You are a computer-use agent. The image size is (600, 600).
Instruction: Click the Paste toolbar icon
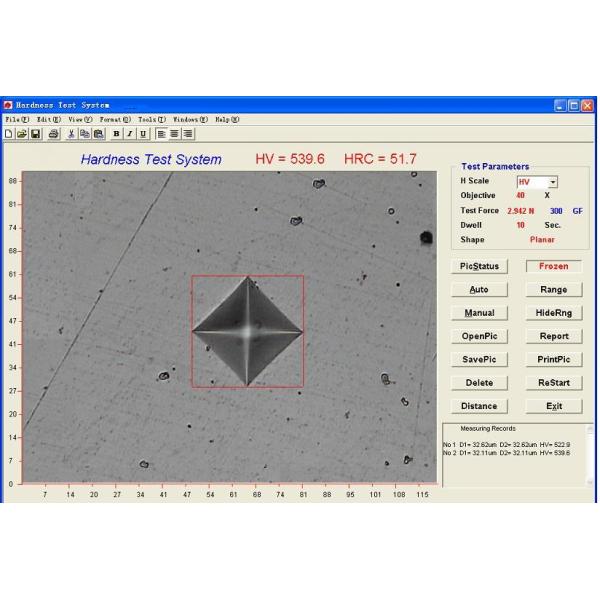click(98, 133)
